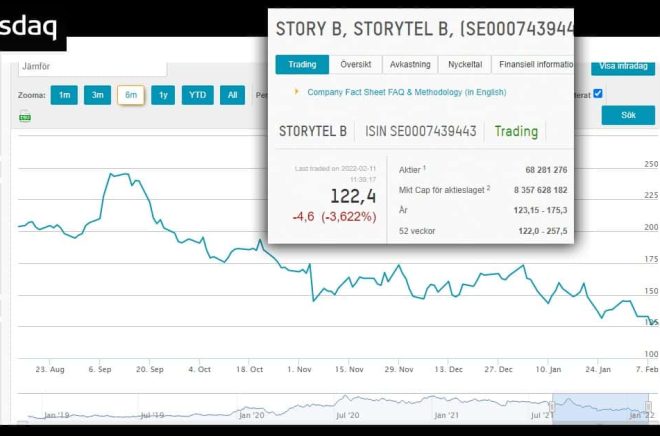Open the Trading tab
Screen dimensions: 660x436
(x=302, y=64)
